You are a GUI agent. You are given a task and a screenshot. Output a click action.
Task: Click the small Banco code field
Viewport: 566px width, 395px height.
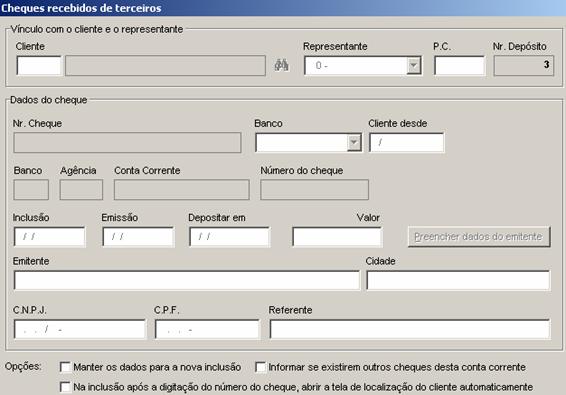coord(31,190)
